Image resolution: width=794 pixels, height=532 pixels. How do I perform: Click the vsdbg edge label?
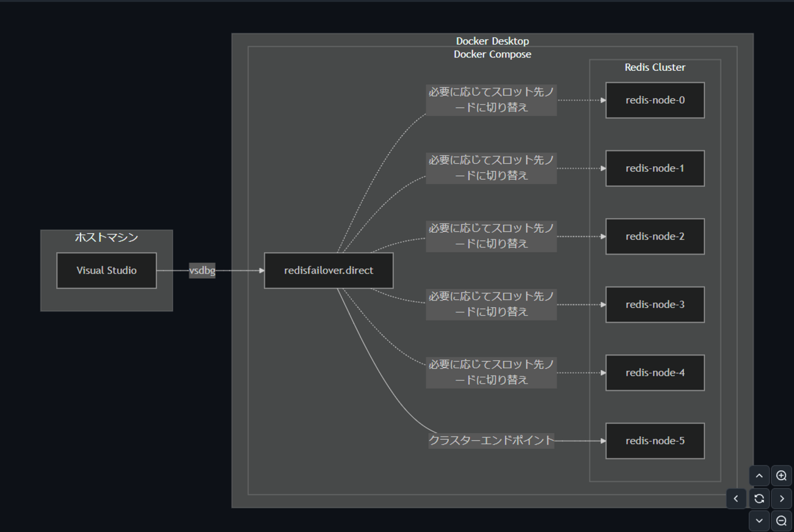pos(202,270)
